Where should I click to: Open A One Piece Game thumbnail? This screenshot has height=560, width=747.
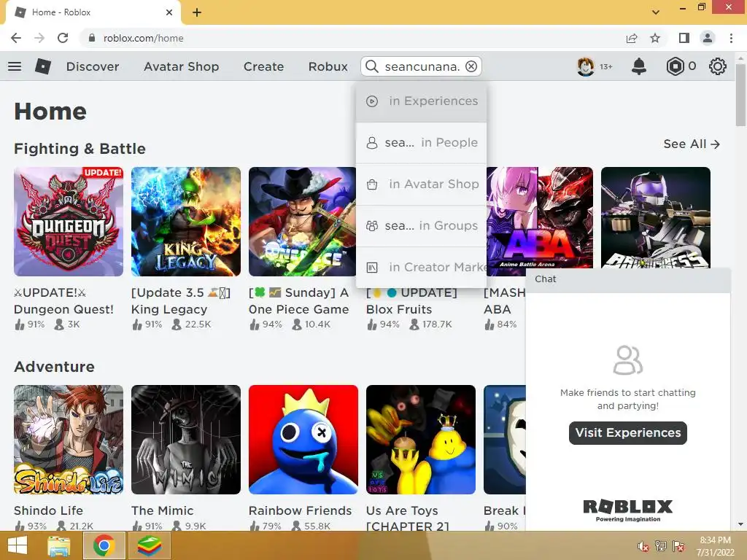(302, 222)
